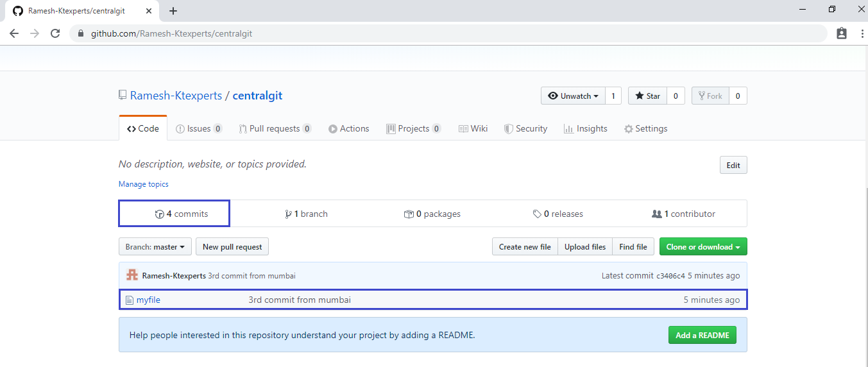Click Ramesh-Ktexperts avatar in commit row
This screenshot has height=367, width=868.
[132, 275]
